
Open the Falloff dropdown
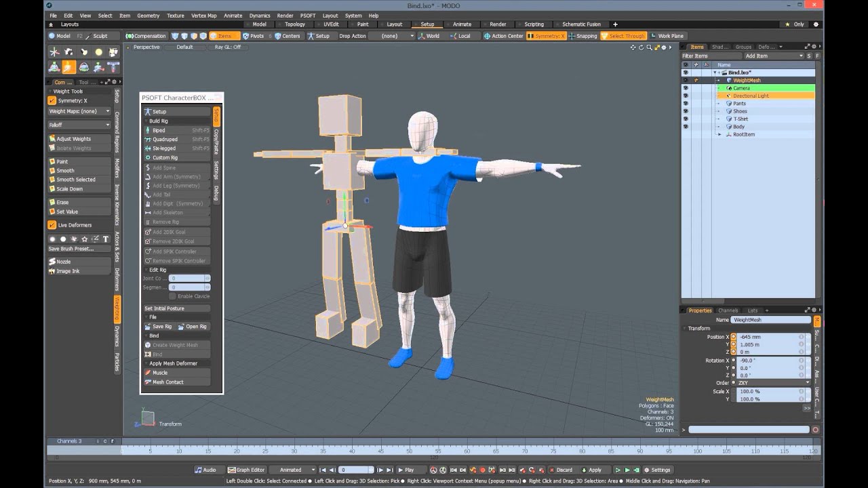(x=79, y=125)
